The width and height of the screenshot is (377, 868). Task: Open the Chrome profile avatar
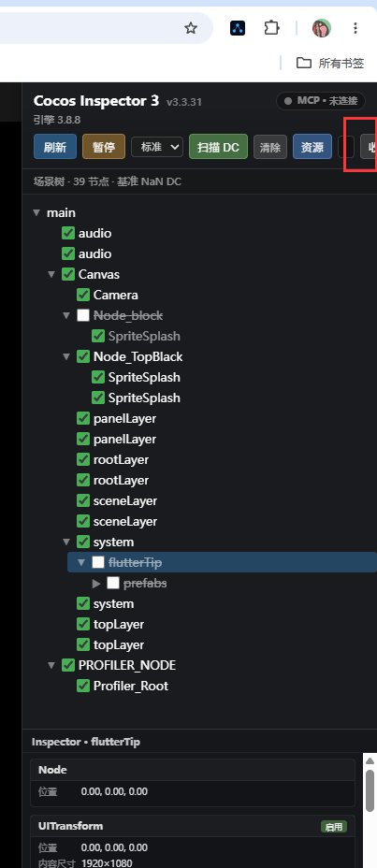point(321,28)
